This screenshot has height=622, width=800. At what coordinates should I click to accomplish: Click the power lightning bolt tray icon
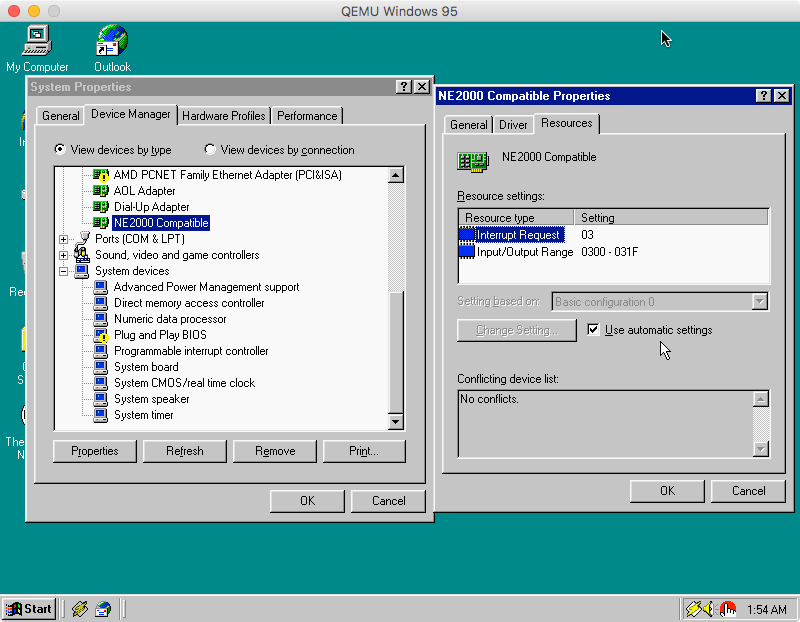coord(694,609)
